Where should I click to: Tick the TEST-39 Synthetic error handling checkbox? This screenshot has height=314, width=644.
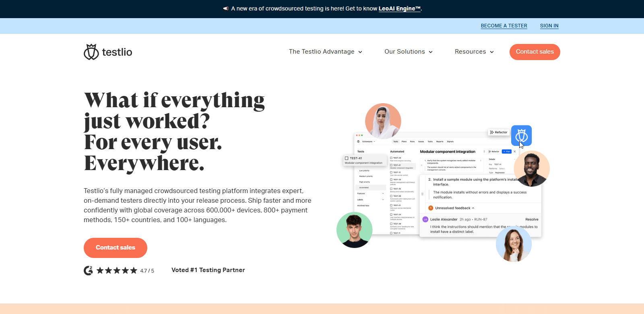tap(391, 224)
